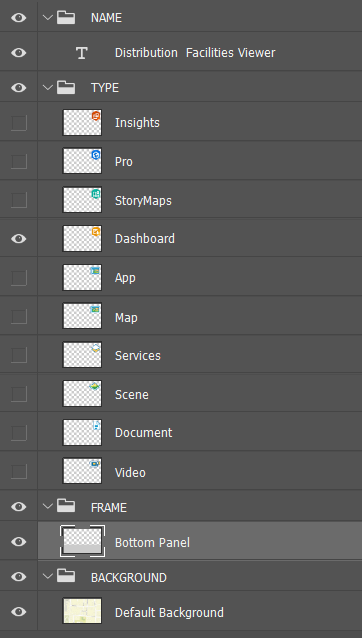This screenshot has height=638, width=362.
Task: Click the 'StoryMaps' layer name
Action: click(x=143, y=201)
